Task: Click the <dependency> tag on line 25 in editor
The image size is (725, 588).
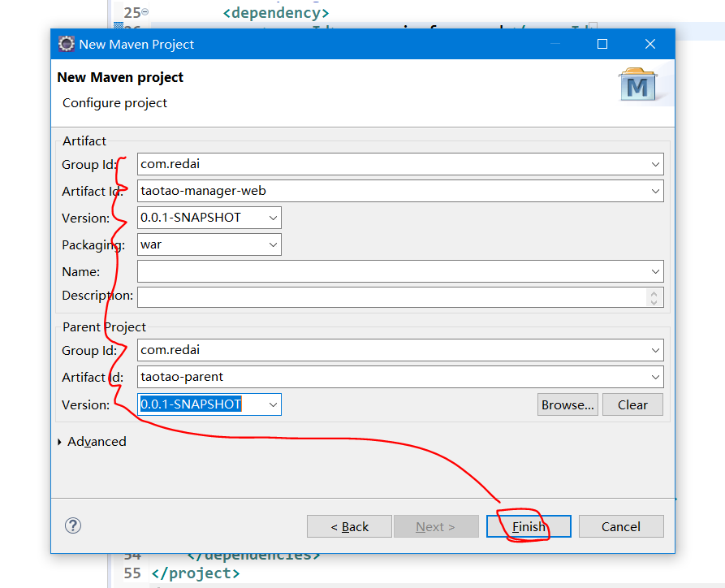Action: point(276,13)
